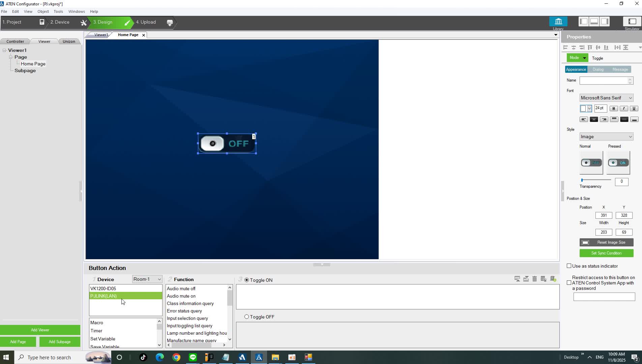This screenshot has width=642, height=364.
Task: Select the Toggle OFF radio button
Action: click(246, 317)
